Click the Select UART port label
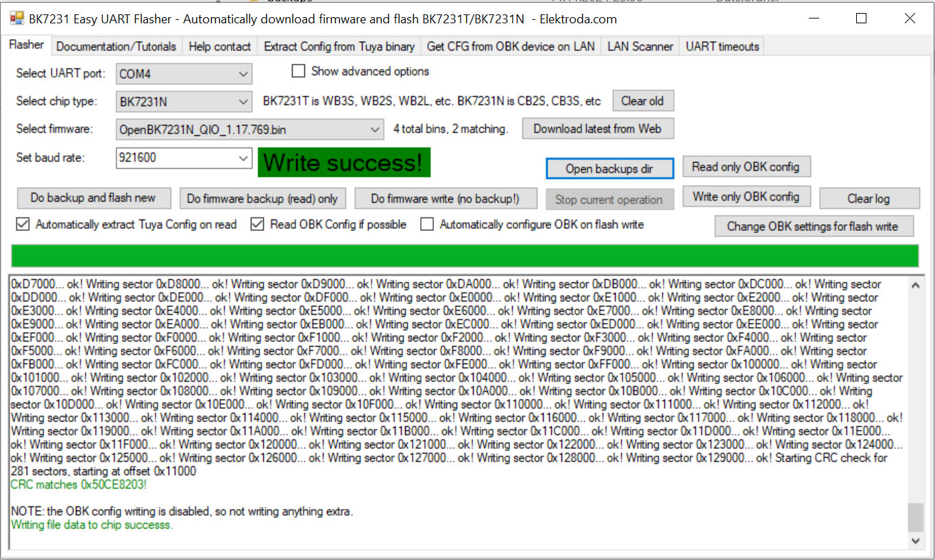 [x=62, y=73]
